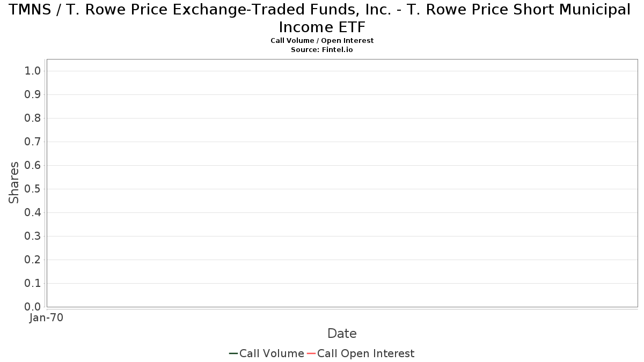The image size is (644, 362).
Task: Click the Date x-axis title
Action: point(342,334)
